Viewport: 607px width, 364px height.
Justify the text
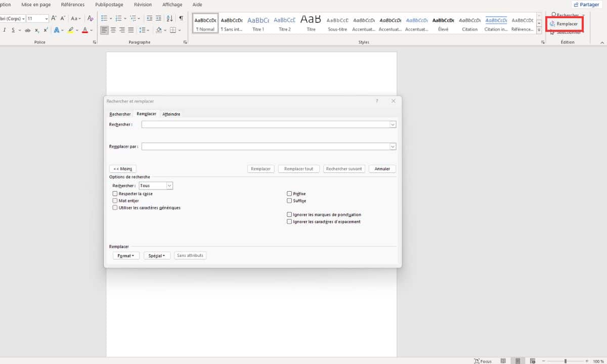pos(131,30)
